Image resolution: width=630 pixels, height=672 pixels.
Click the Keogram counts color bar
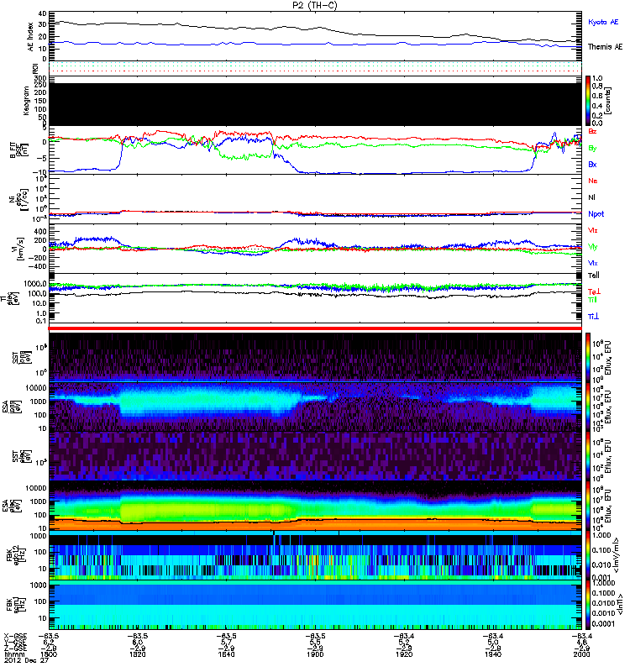click(x=588, y=101)
